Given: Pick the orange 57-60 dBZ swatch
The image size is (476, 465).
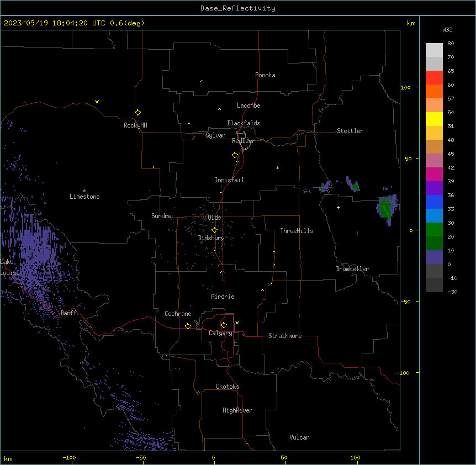Looking at the screenshot, I should pos(434,91).
